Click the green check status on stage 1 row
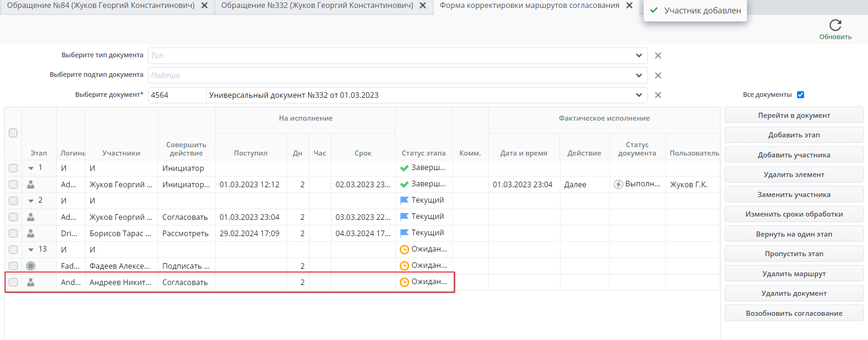 click(x=404, y=168)
